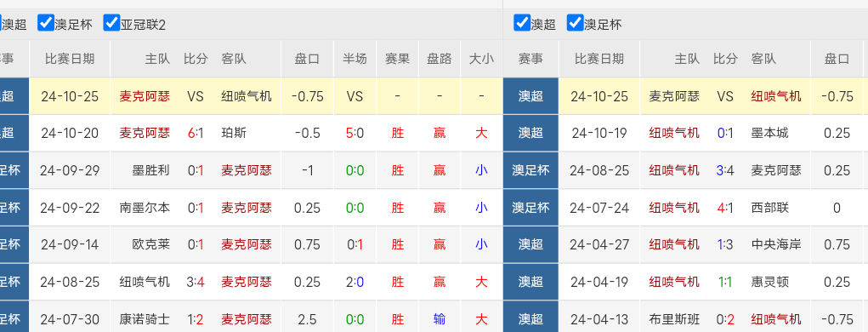Click the 输 result in 康诺骑士 row
The image size is (868, 332).
[440, 319]
